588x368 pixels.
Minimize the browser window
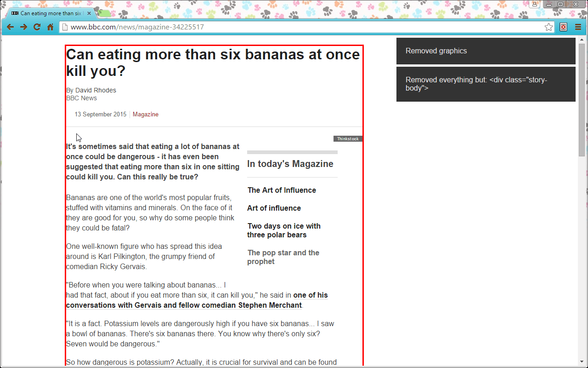point(548,4)
